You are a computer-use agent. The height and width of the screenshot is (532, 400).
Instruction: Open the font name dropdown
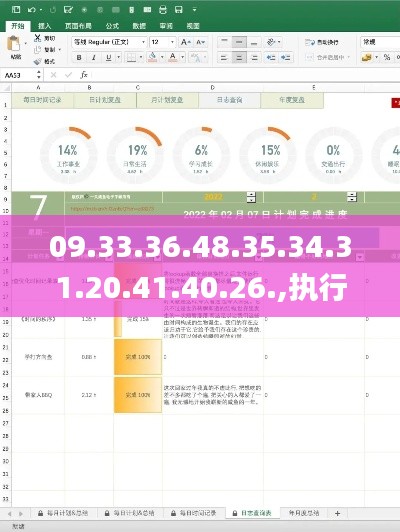pyautogui.click(x=144, y=42)
